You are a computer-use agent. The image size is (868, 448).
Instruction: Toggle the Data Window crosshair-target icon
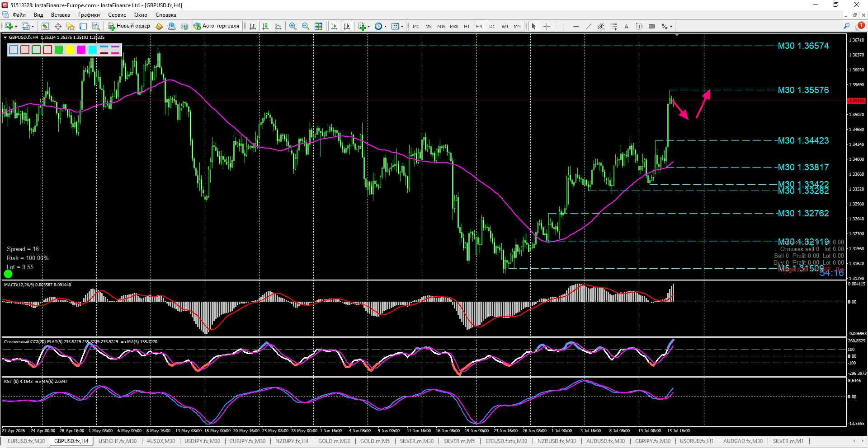[58, 26]
